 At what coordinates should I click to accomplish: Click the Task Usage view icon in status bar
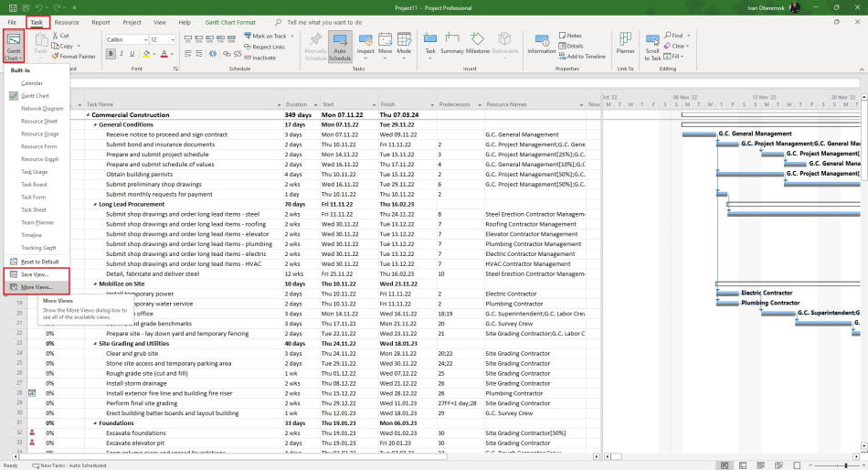point(742,465)
